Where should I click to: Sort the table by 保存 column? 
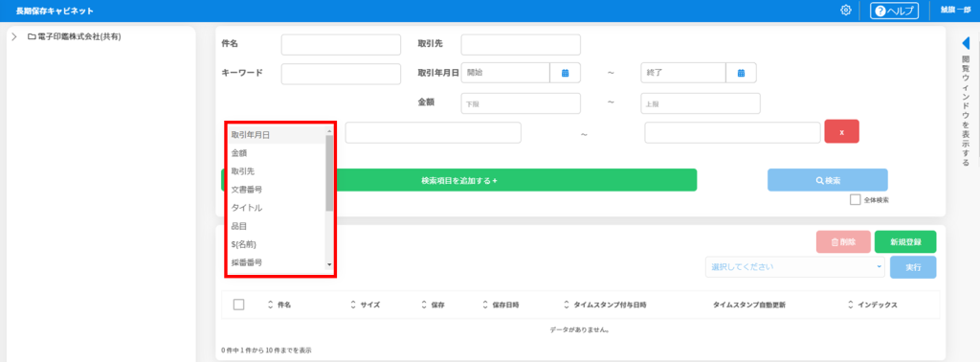click(433, 305)
